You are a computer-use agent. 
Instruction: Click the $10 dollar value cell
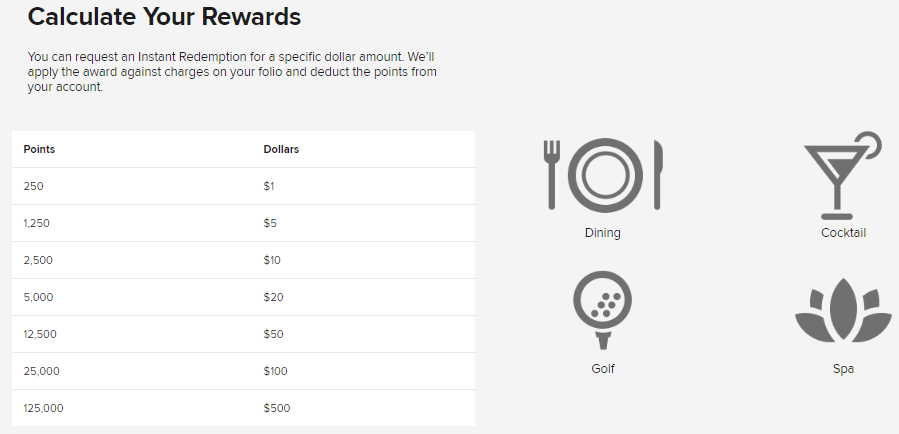tap(272, 260)
